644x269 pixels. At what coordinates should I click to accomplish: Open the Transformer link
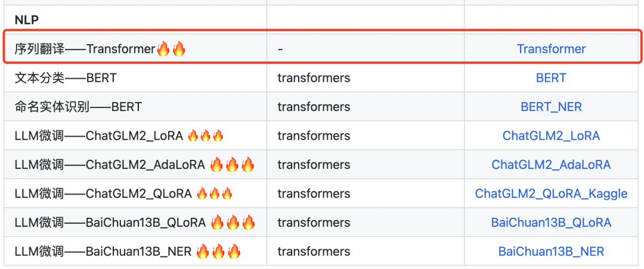tap(551, 49)
